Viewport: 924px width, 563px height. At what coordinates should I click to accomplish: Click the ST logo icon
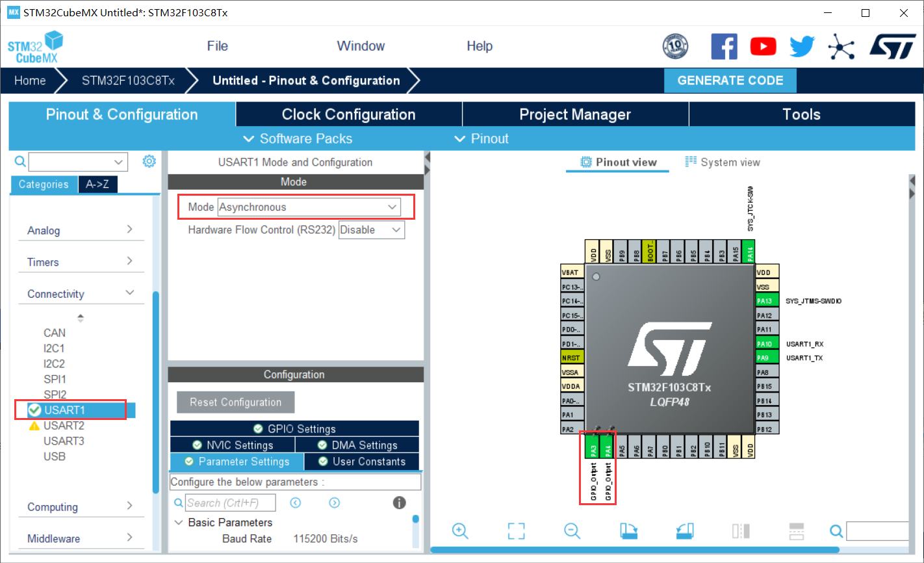pyautogui.click(x=892, y=47)
